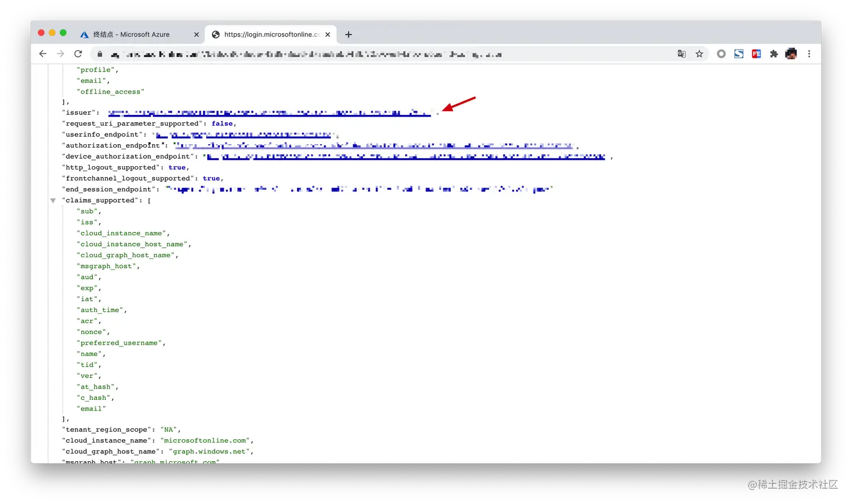The height and width of the screenshot is (504, 852).
Task: Click the "c_hash" claim
Action: point(94,398)
